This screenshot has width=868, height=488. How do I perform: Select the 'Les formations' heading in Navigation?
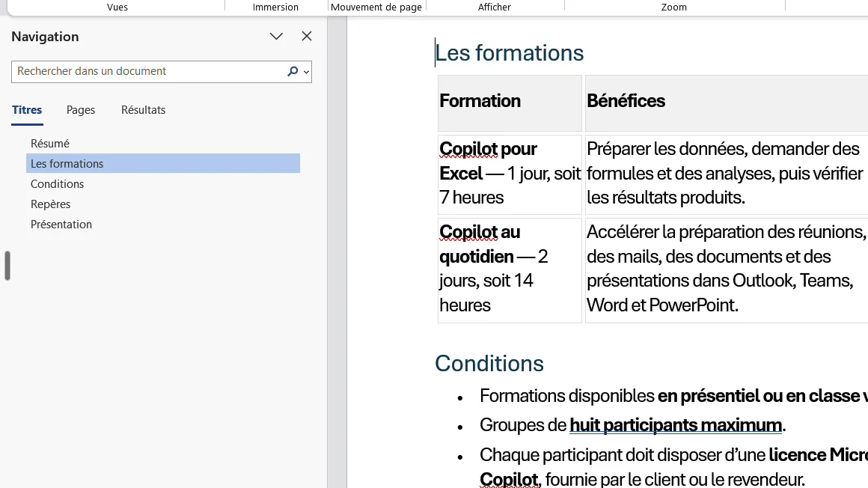pos(163,163)
